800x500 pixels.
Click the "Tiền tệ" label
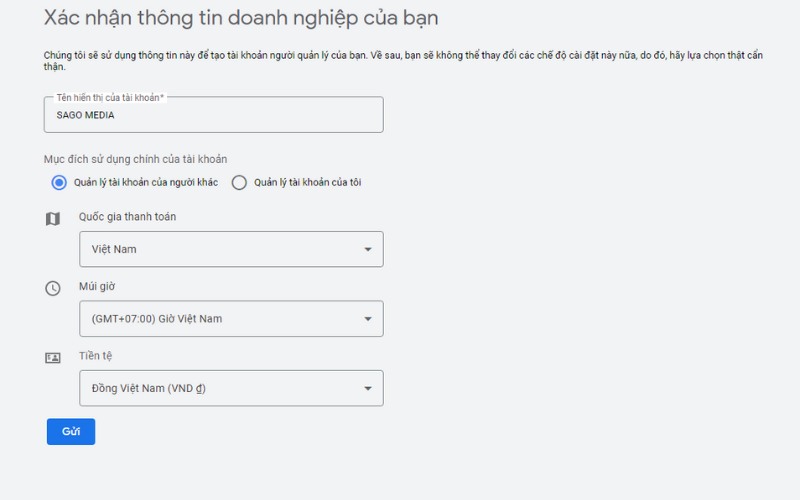click(x=95, y=356)
